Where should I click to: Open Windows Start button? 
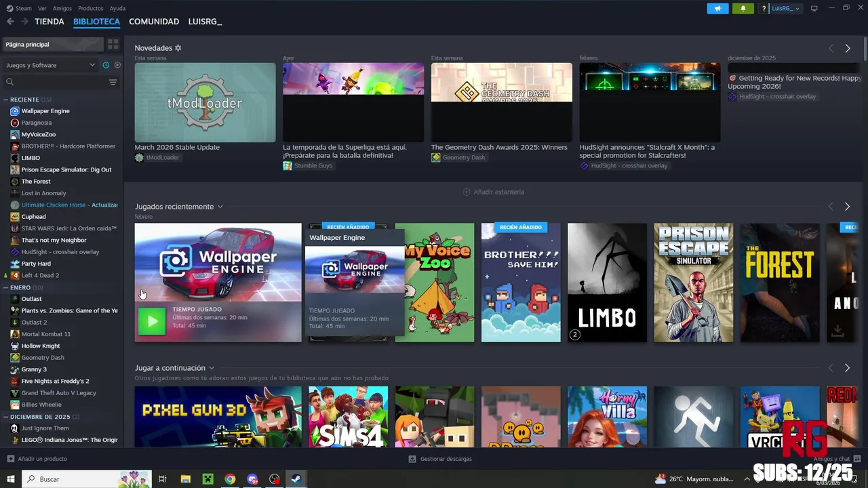[10, 479]
